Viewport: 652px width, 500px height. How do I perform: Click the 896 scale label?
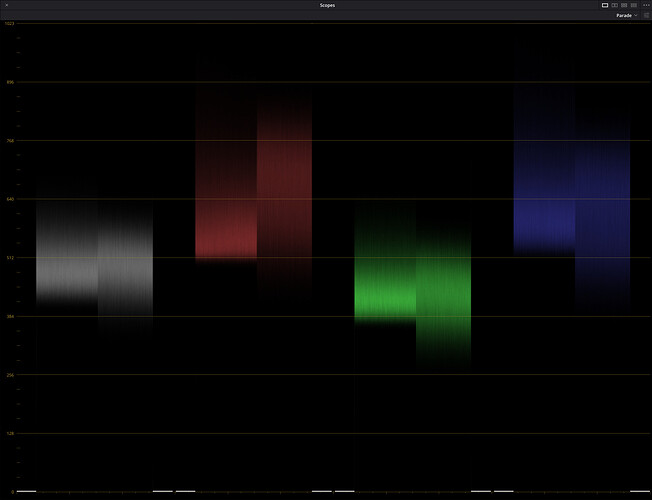(10, 82)
